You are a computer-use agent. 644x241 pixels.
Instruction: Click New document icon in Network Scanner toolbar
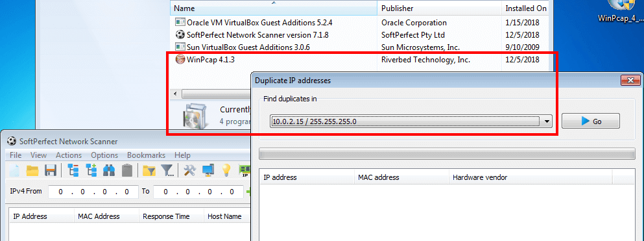coord(14,170)
